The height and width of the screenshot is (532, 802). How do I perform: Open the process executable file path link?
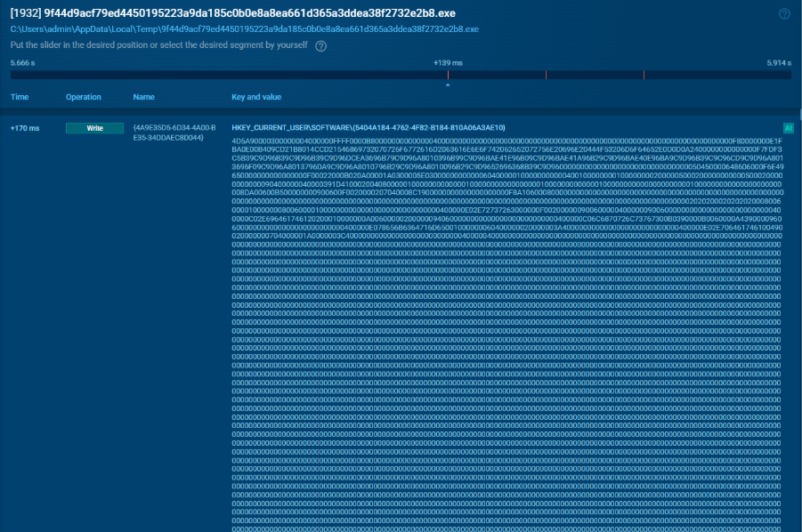click(245, 29)
